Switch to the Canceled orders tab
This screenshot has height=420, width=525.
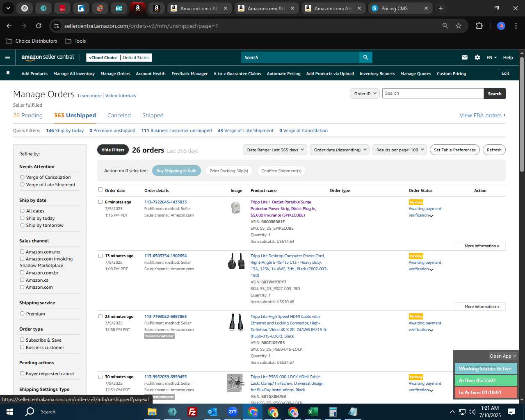click(119, 115)
